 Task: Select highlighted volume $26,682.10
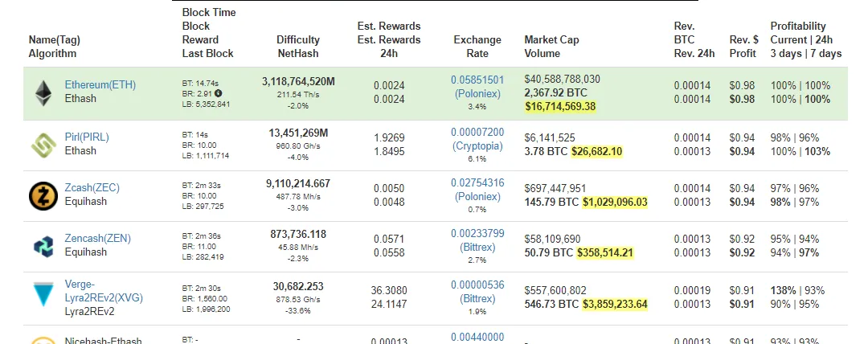pos(597,151)
